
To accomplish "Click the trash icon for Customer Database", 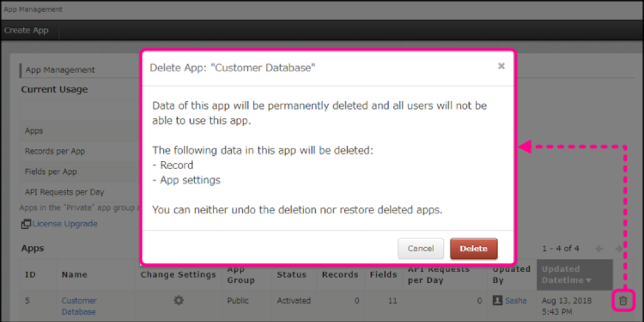I will click(623, 301).
